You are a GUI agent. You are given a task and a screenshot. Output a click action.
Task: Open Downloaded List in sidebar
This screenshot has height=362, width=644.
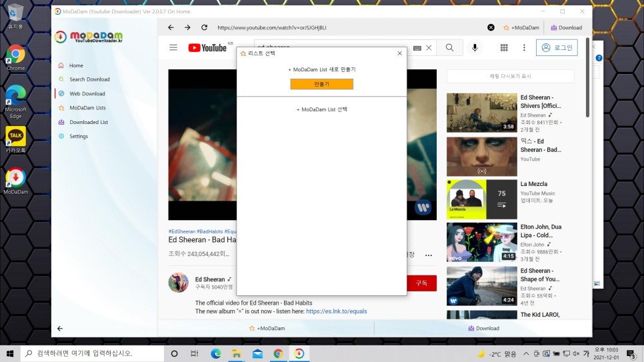(x=89, y=122)
